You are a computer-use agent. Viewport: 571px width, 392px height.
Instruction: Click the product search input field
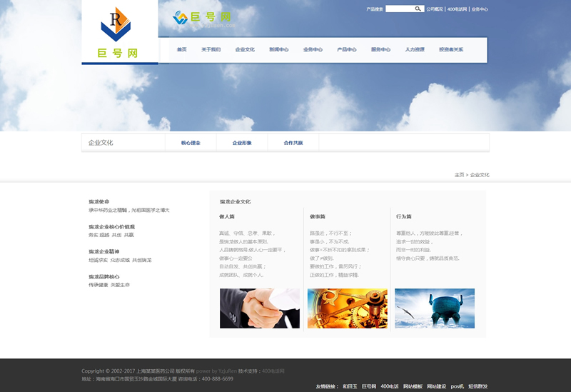[x=399, y=9]
